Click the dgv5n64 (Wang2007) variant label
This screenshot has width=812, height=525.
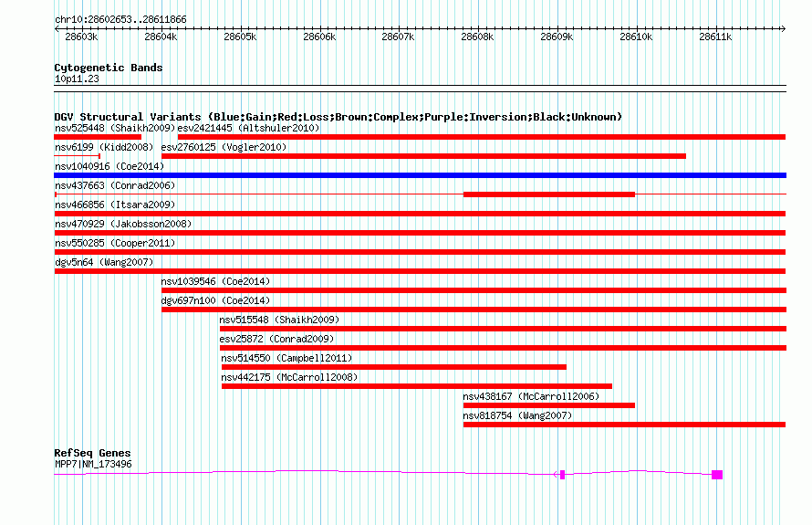[104, 262]
